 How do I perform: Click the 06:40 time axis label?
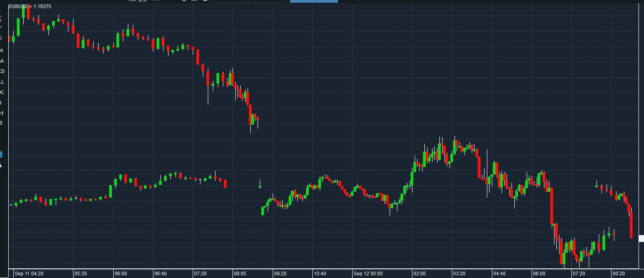[x=161, y=273]
